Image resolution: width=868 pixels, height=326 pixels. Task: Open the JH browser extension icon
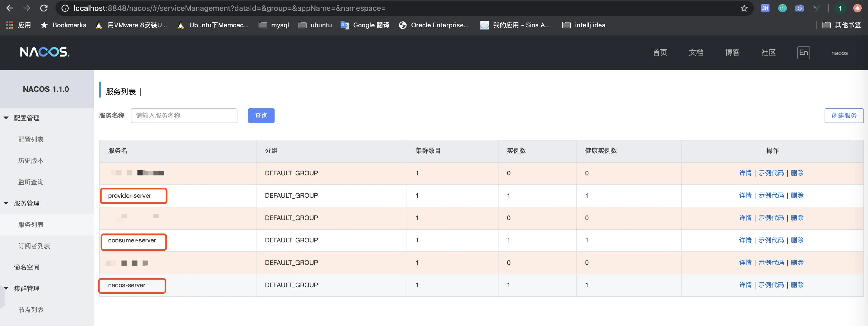[x=765, y=8]
